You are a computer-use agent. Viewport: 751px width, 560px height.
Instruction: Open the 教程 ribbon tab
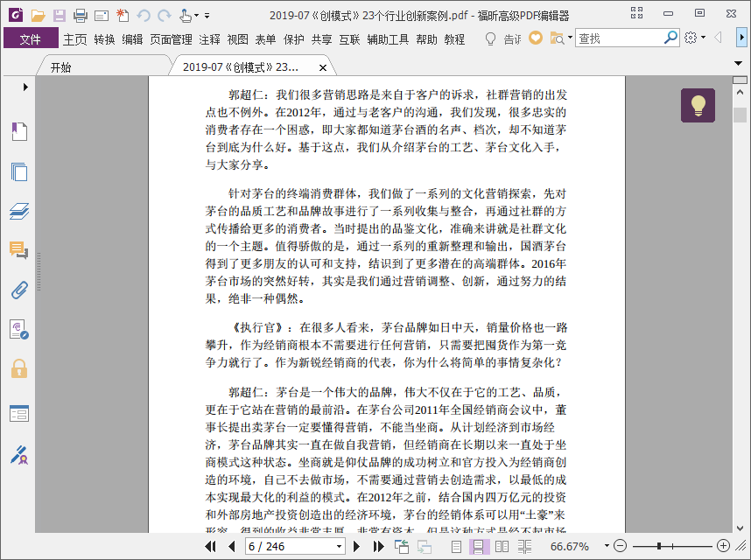(454, 39)
